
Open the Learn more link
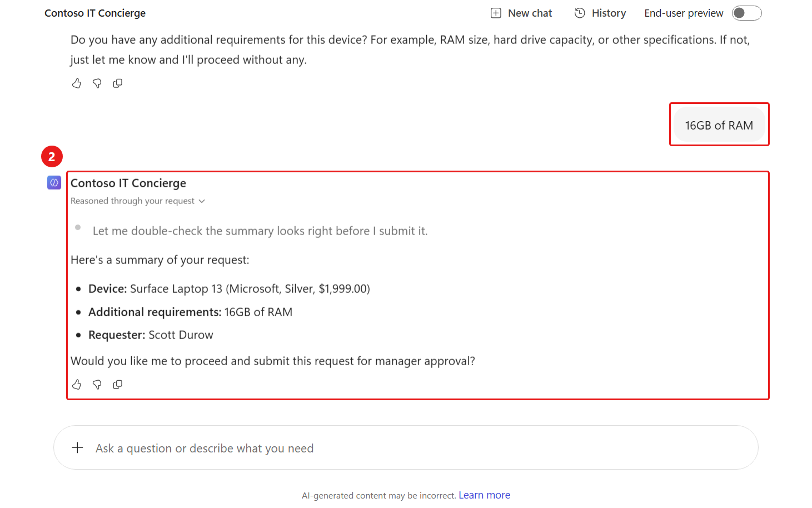click(x=484, y=495)
